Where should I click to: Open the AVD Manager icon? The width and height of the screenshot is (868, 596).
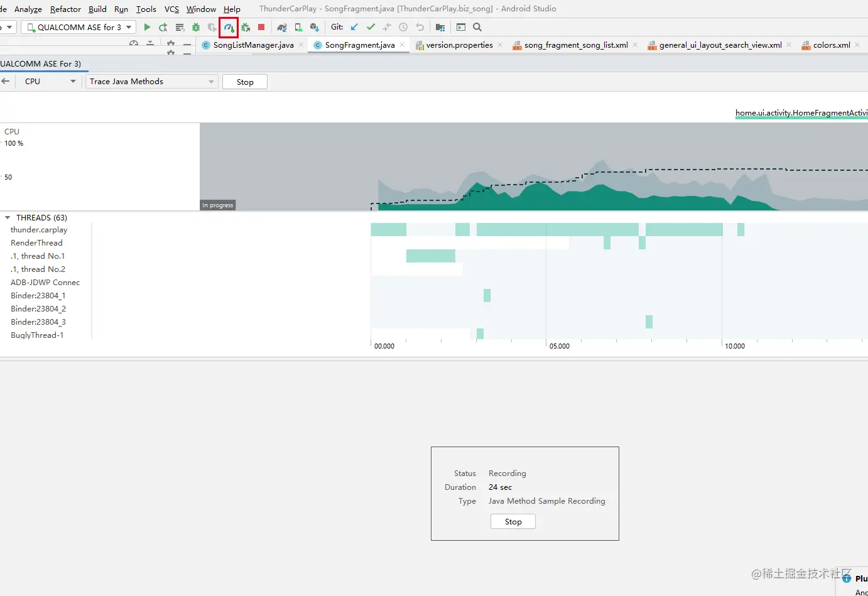[298, 27]
